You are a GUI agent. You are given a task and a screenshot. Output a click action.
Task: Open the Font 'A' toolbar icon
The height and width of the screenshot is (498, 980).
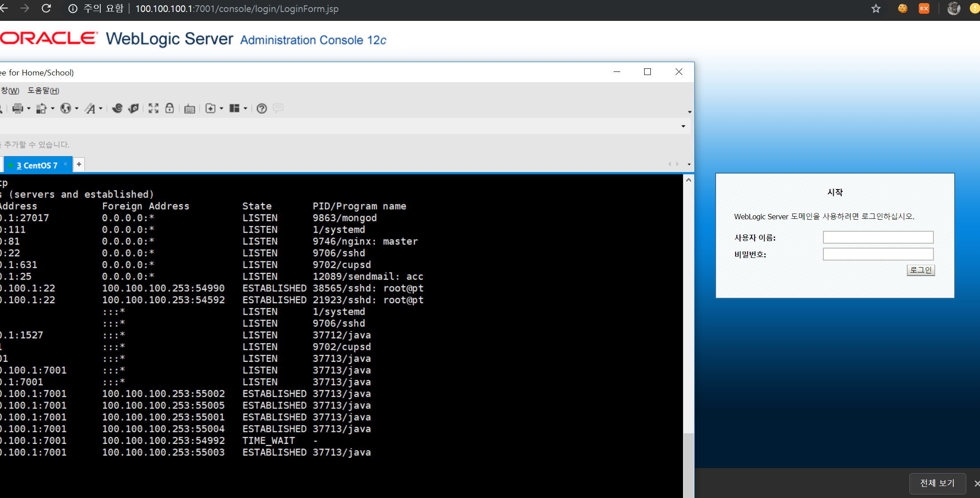[x=91, y=108]
